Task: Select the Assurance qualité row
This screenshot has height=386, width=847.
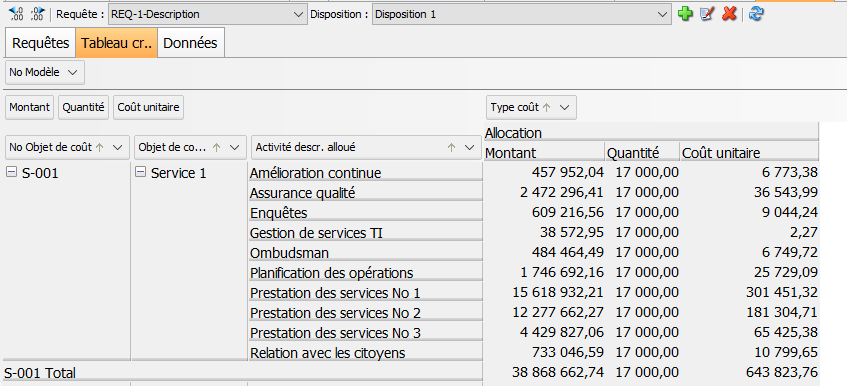Action: tap(365, 192)
